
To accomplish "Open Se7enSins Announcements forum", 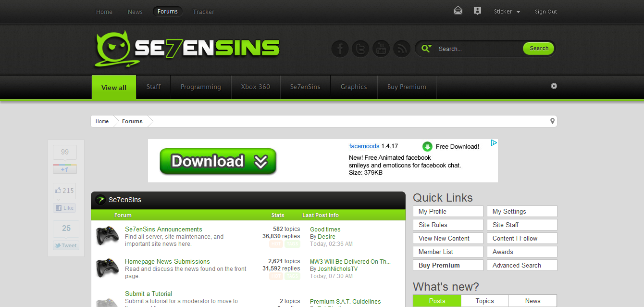I will [x=163, y=230].
